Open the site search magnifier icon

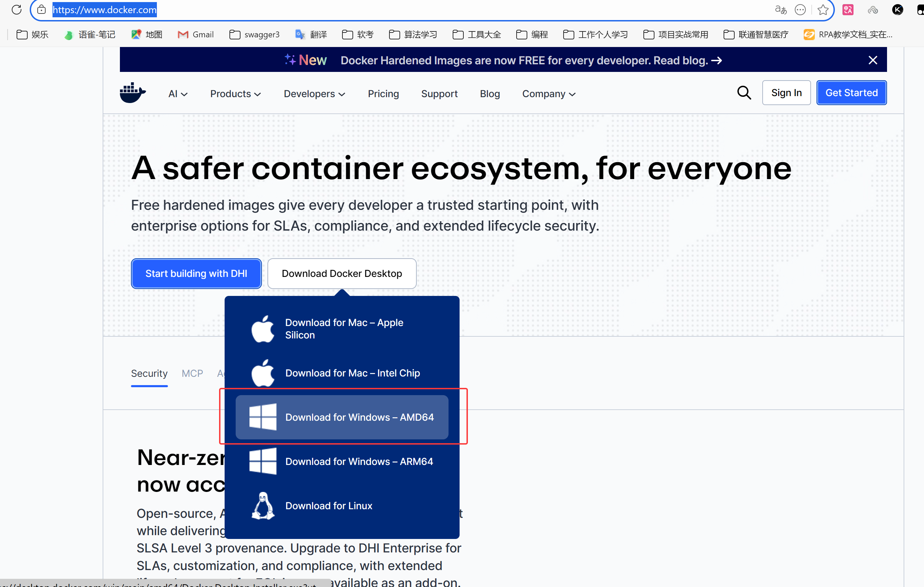click(x=744, y=93)
